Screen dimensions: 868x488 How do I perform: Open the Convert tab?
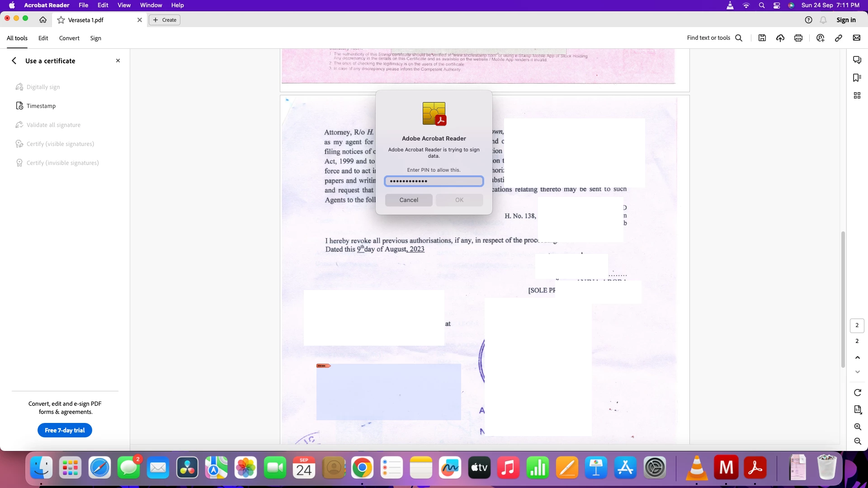(x=69, y=38)
